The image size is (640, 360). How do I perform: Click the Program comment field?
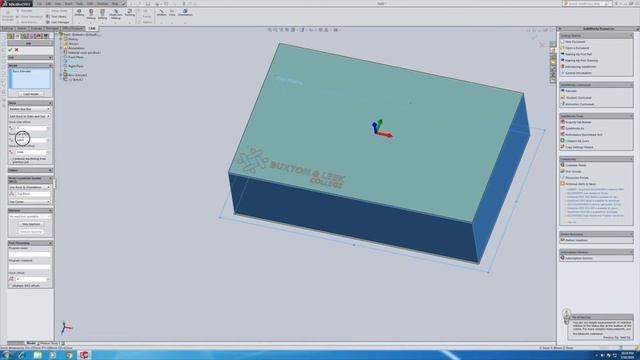pyautogui.click(x=29, y=267)
